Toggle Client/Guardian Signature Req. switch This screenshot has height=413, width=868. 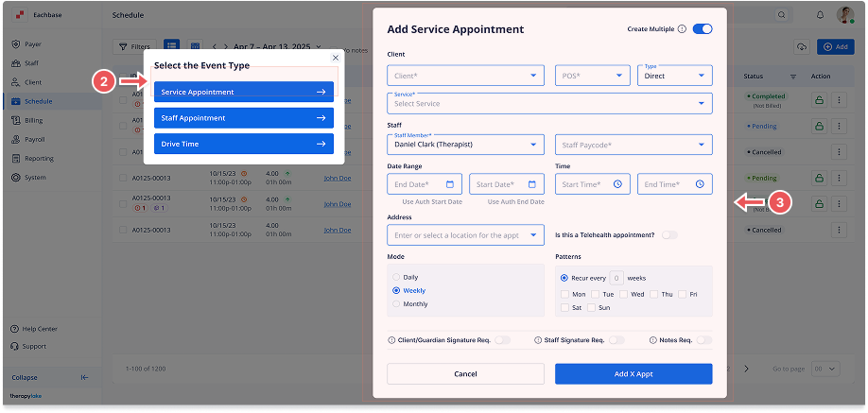503,340
